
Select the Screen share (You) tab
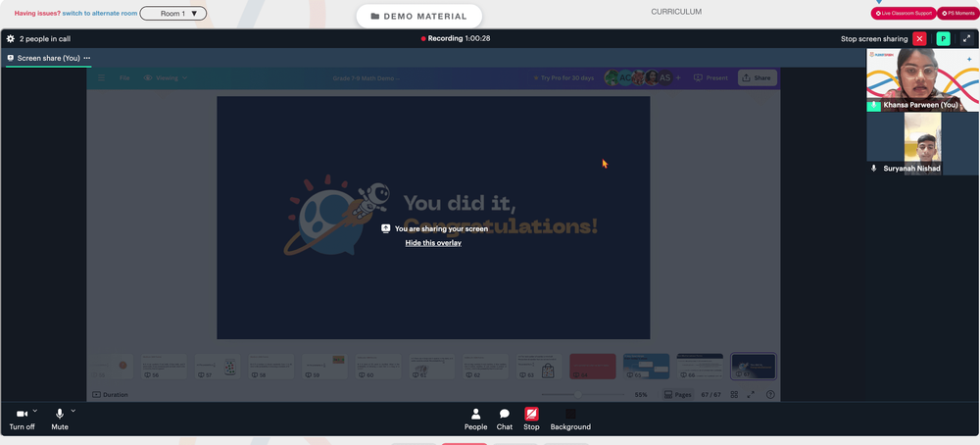44,58
